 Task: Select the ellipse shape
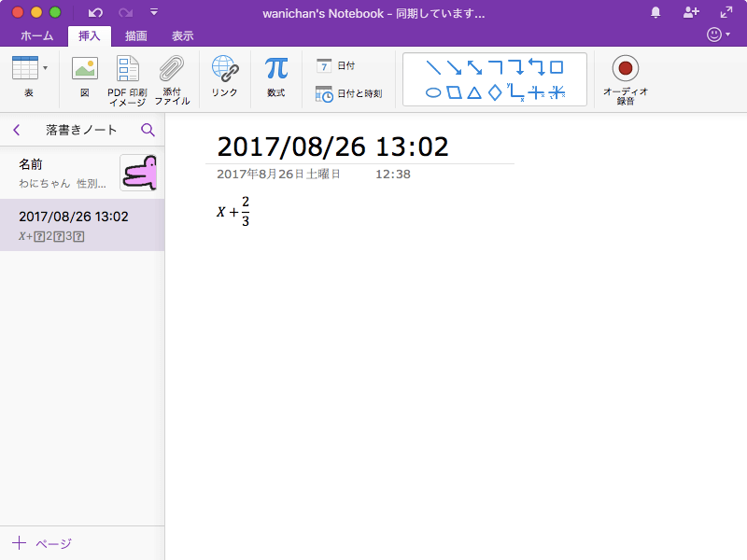[x=433, y=92]
